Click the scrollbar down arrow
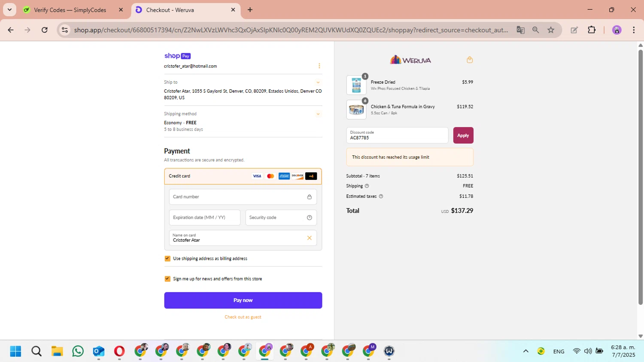 (x=640, y=336)
